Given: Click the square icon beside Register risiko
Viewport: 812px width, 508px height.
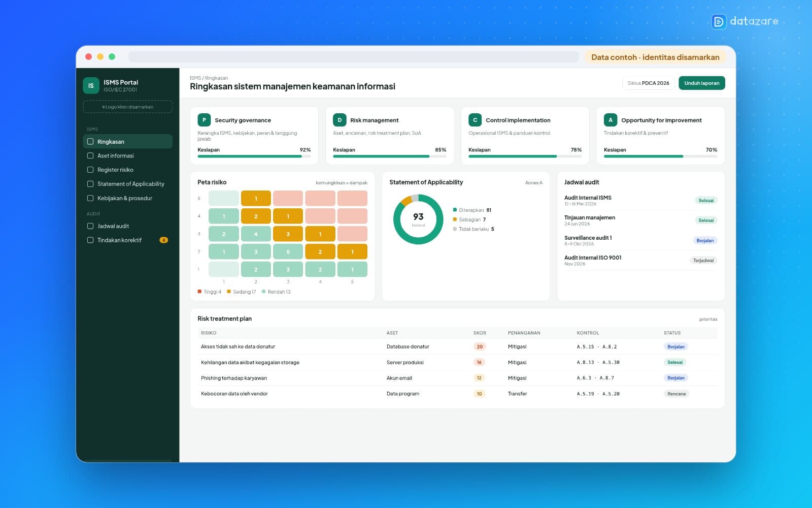Looking at the screenshot, I should (90, 170).
